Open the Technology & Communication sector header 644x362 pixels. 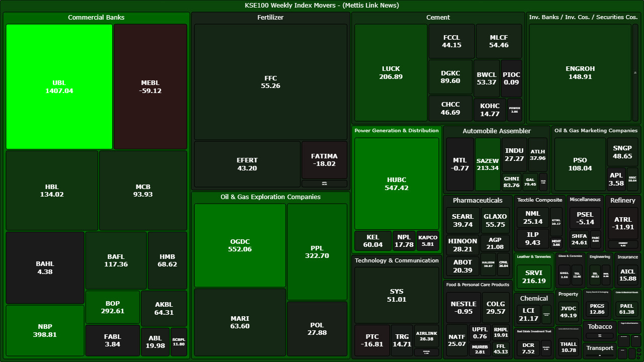[396, 260]
